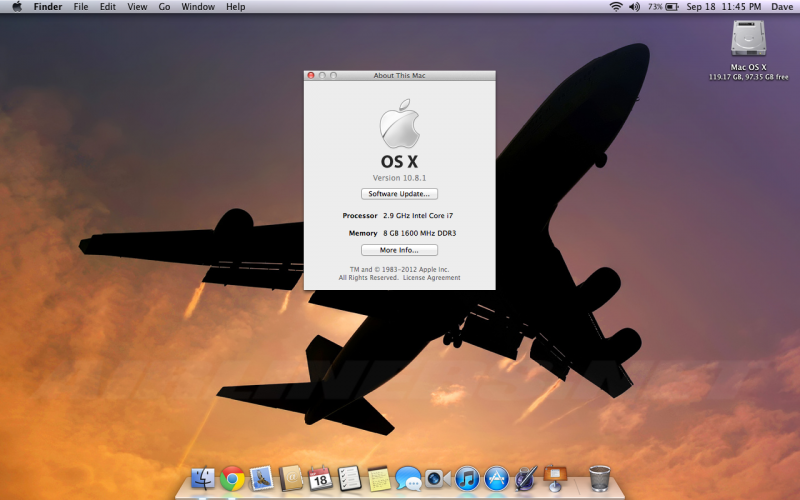Click the date and time Sep 18 11:45 PM

[x=723, y=7]
